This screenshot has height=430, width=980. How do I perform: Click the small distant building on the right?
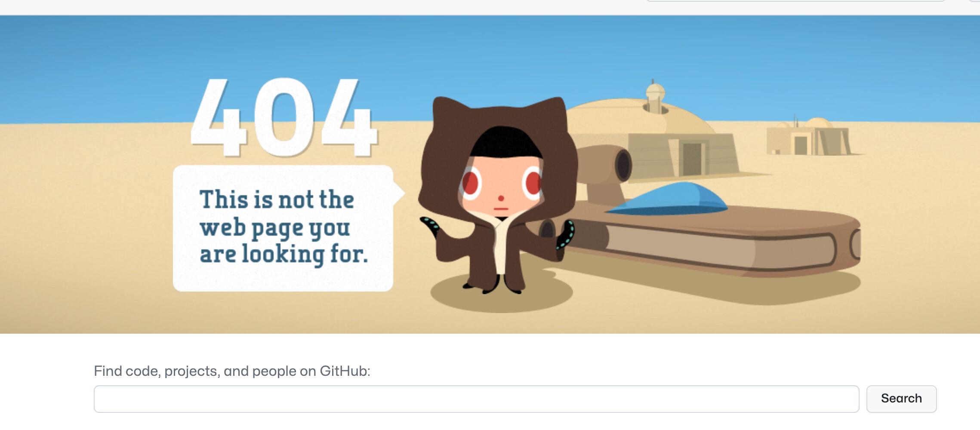(x=808, y=137)
